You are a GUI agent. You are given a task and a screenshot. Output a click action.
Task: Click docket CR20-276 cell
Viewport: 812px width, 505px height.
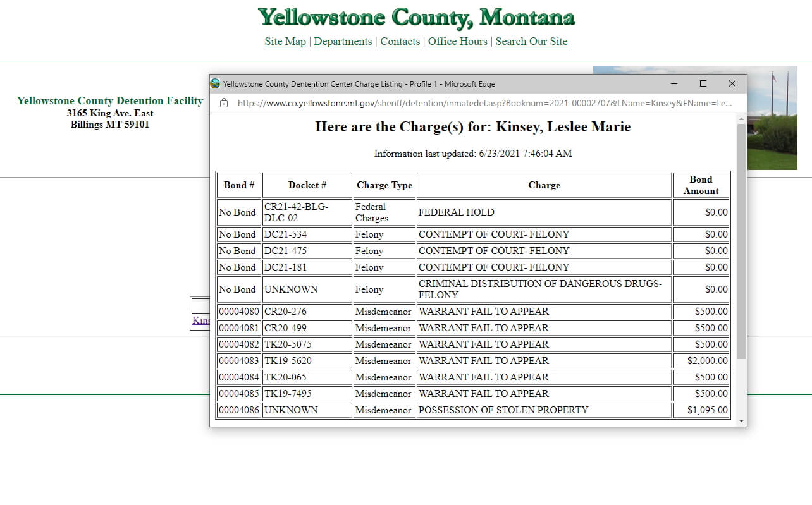pyautogui.click(x=307, y=312)
